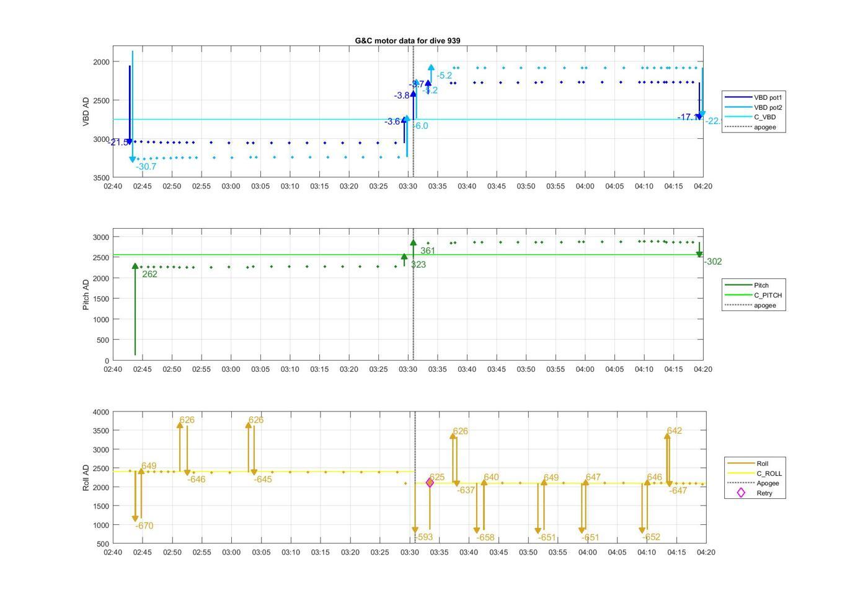Click the '-652' roll annotation
This screenshot has height=611, width=868.
[x=651, y=537]
